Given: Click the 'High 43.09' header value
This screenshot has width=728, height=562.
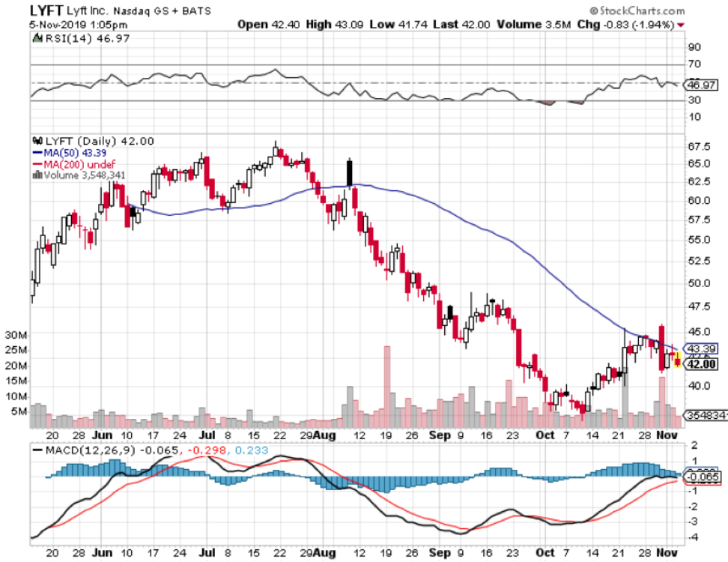Looking at the screenshot, I should pyautogui.click(x=335, y=24).
